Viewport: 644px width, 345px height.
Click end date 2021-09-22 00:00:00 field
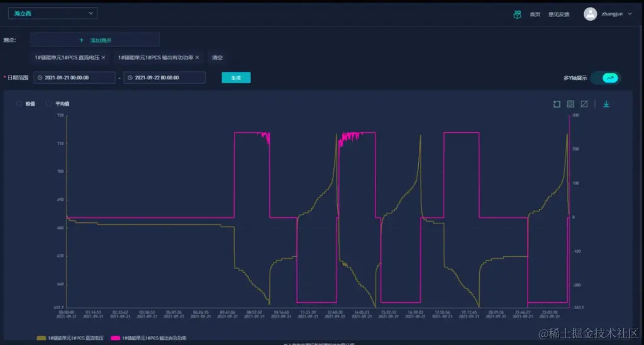click(164, 77)
